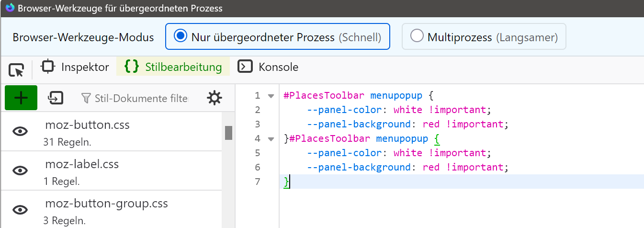The height and width of the screenshot is (228, 644).
Task: Select the Multiprozess radio option
Action: pyautogui.click(x=417, y=36)
